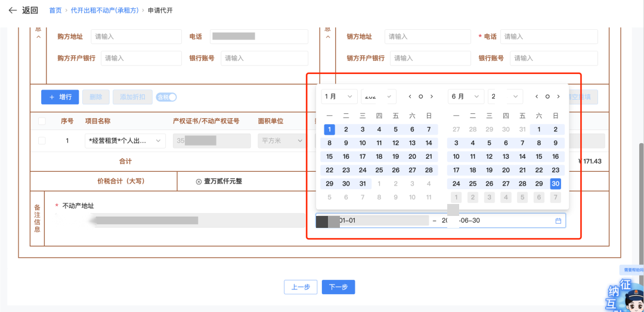
Task: Click the disabled 删除 button
Action: tap(95, 97)
